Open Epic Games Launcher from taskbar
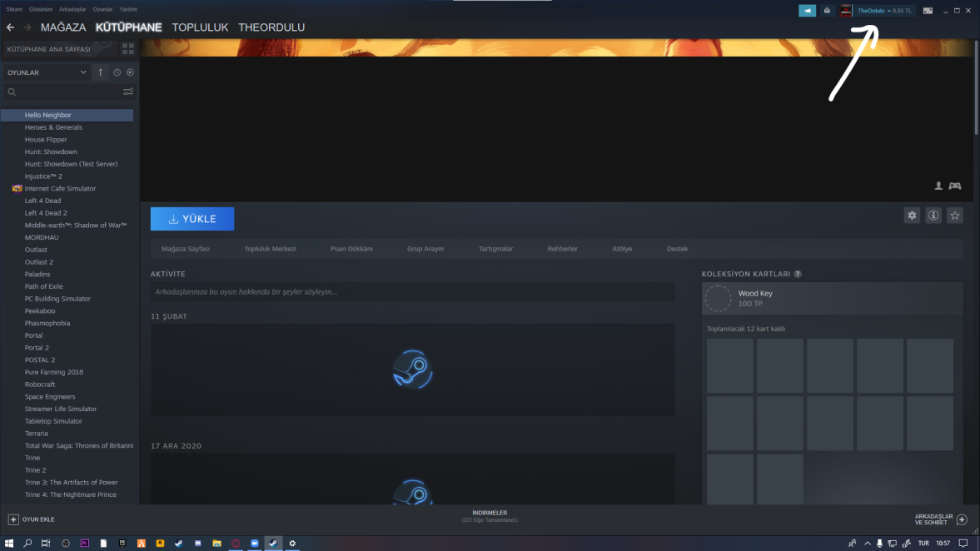 122,544
